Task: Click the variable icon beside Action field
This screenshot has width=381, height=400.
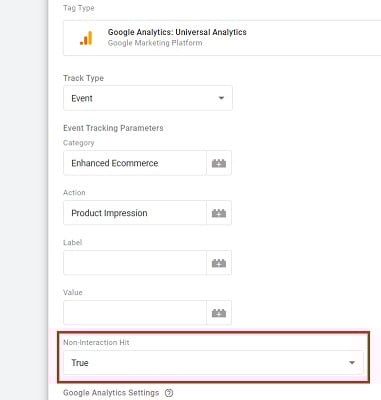Action: pyautogui.click(x=219, y=213)
